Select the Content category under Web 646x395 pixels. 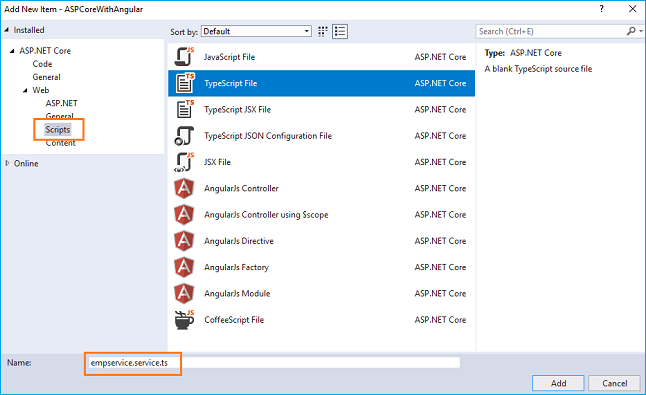point(61,143)
